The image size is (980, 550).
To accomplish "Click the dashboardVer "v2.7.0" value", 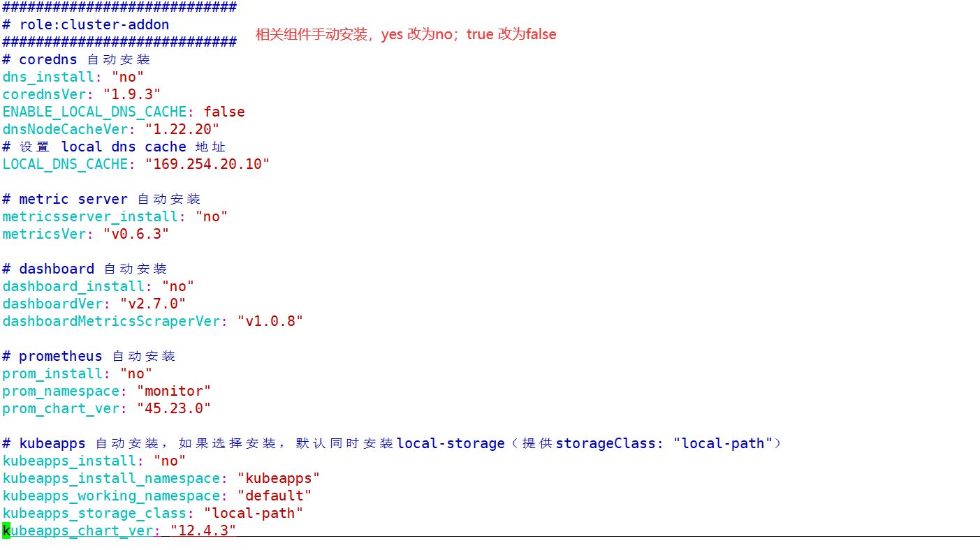I will pyautogui.click(x=153, y=304).
